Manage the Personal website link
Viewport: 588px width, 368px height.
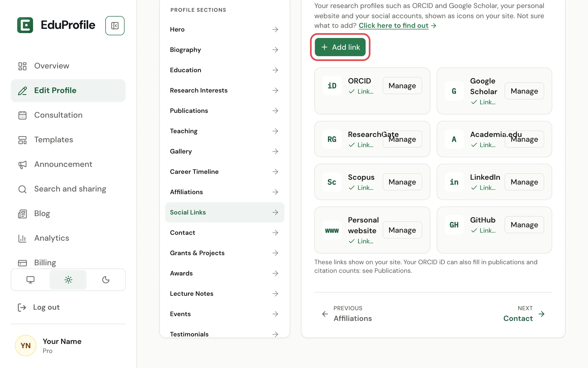(x=402, y=230)
